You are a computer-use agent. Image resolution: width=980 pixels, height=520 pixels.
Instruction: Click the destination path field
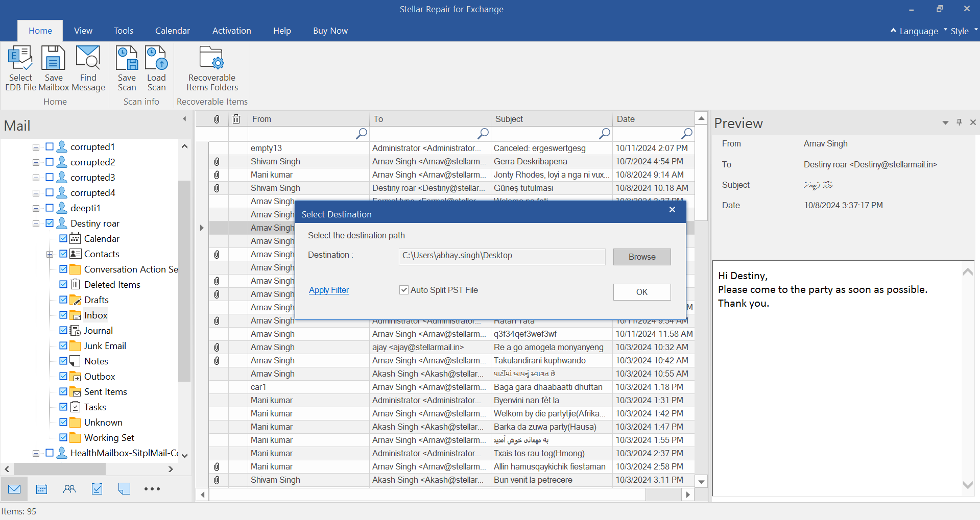pyautogui.click(x=501, y=256)
